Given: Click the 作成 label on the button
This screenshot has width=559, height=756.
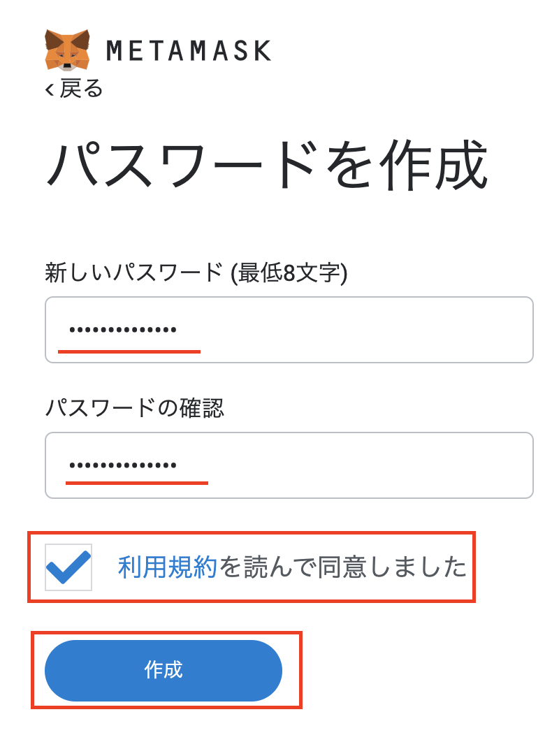Looking at the screenshot, I should click(x=163, y=670).
